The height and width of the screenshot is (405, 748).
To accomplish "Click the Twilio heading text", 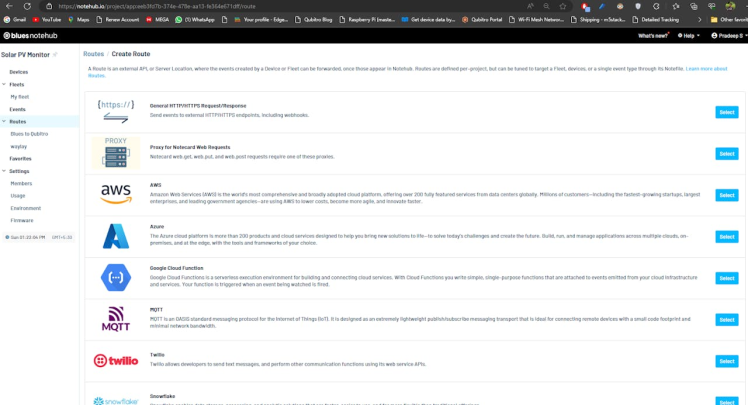I will point(157,355).
